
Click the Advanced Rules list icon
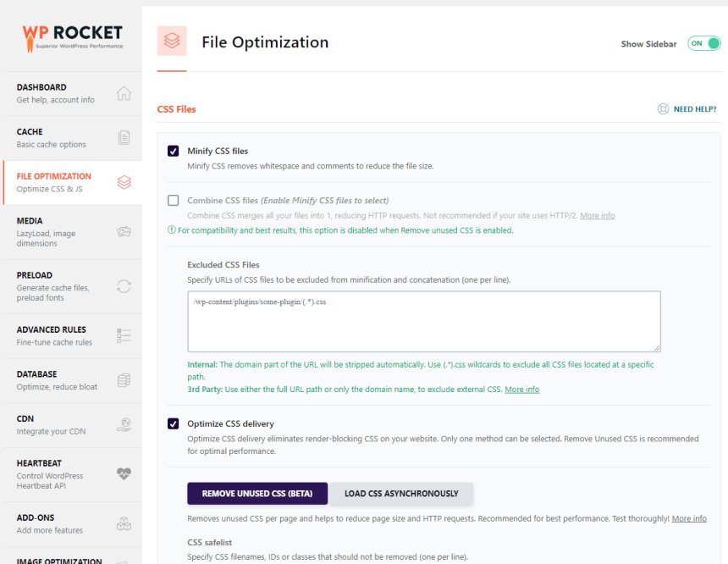pyautogui.click(x=124, y=335)
